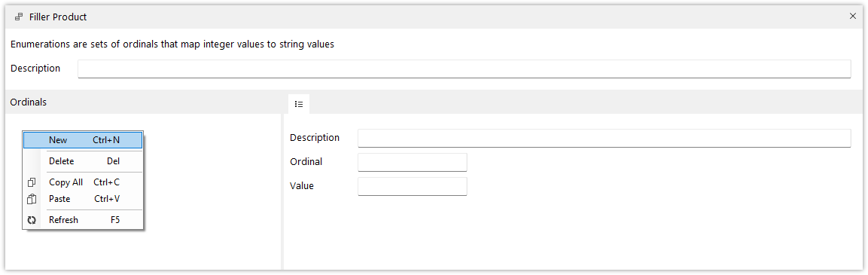Click the Copy All icon in context menu

(x=32, y=182)
